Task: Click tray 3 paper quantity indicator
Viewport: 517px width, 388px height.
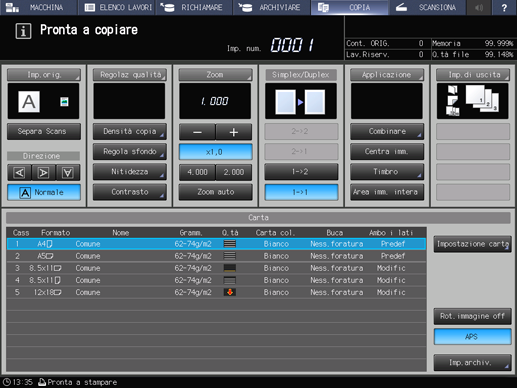Action: click(230, 268)
